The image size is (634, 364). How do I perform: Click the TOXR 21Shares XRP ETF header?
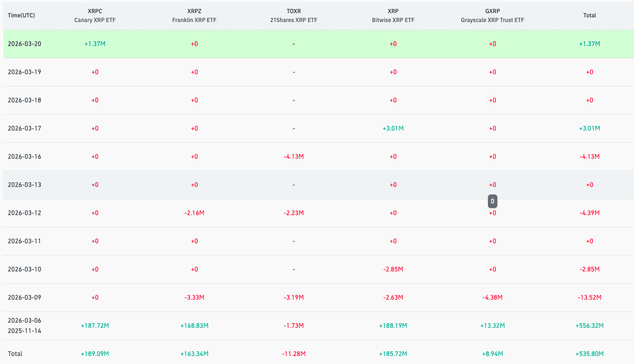point(294,15)
